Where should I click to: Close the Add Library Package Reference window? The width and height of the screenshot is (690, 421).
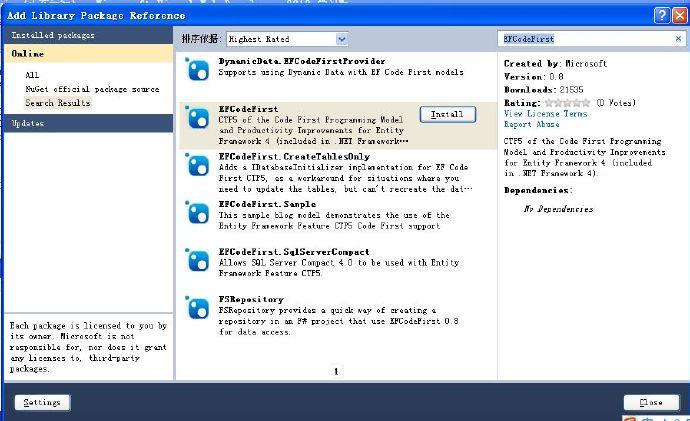tap(680, 15)
